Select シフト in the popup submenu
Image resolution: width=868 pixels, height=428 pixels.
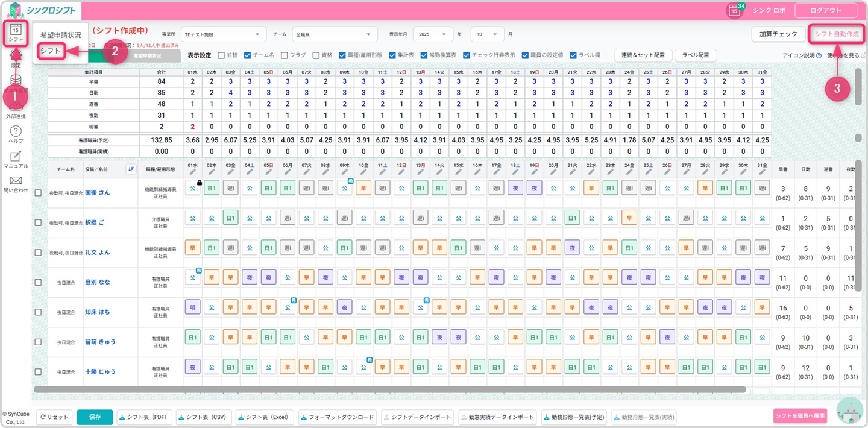coord(51,51)
